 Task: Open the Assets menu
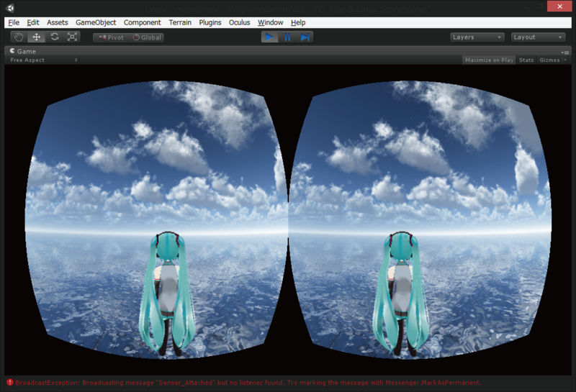click(58, 22)
